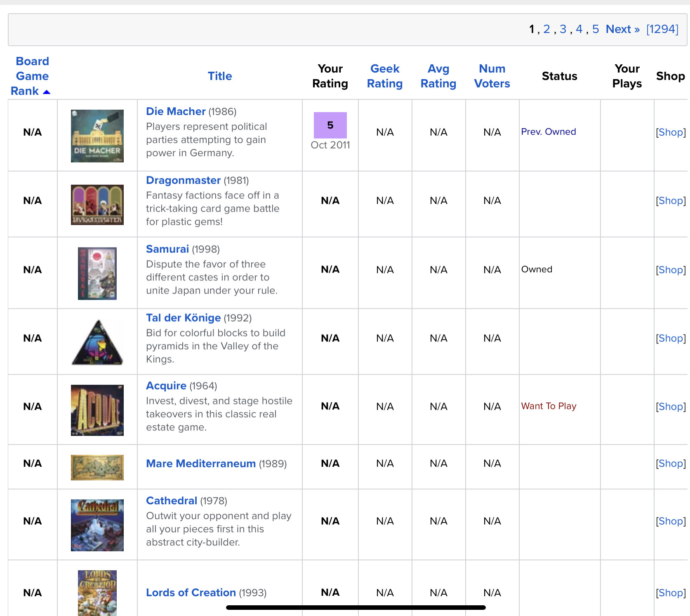
Task: Click the Cathedral box cover image
Action: tap(97, 525)
